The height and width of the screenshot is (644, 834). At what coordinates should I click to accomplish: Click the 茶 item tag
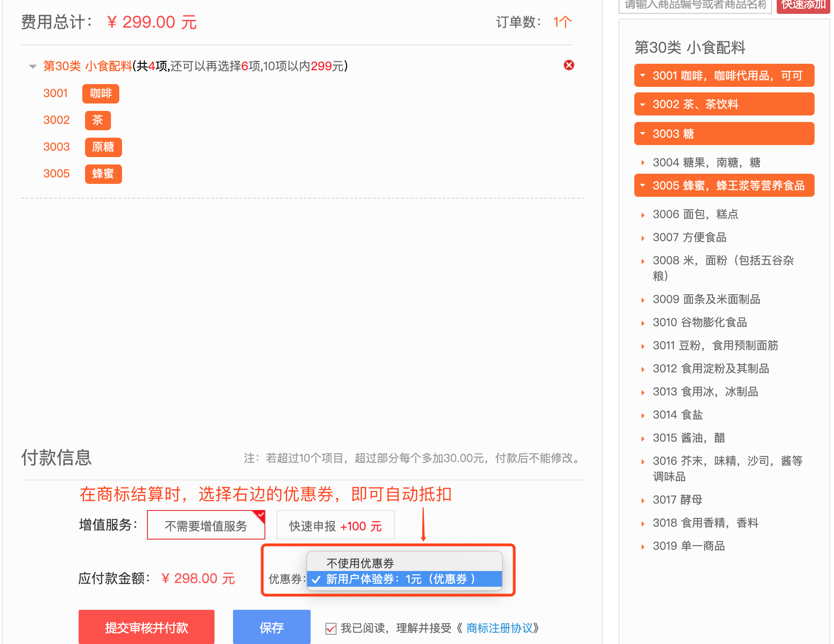98,121
